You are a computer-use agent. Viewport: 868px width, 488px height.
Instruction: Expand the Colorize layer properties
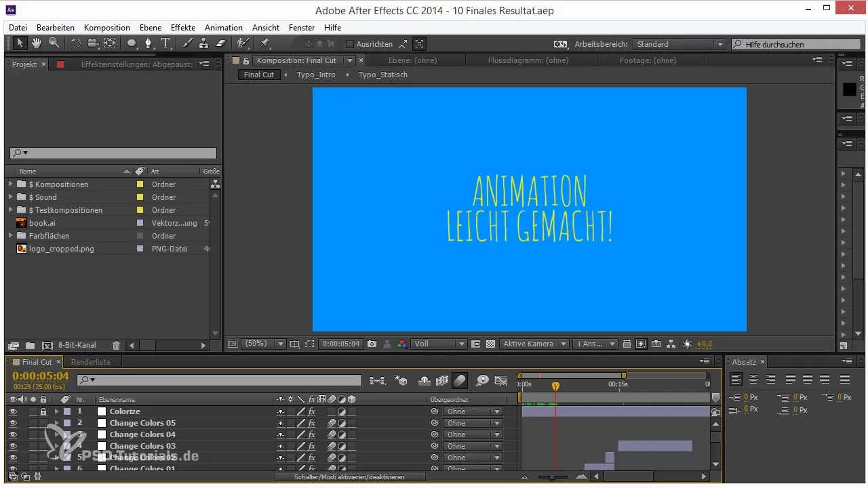[x=56, y=411]
